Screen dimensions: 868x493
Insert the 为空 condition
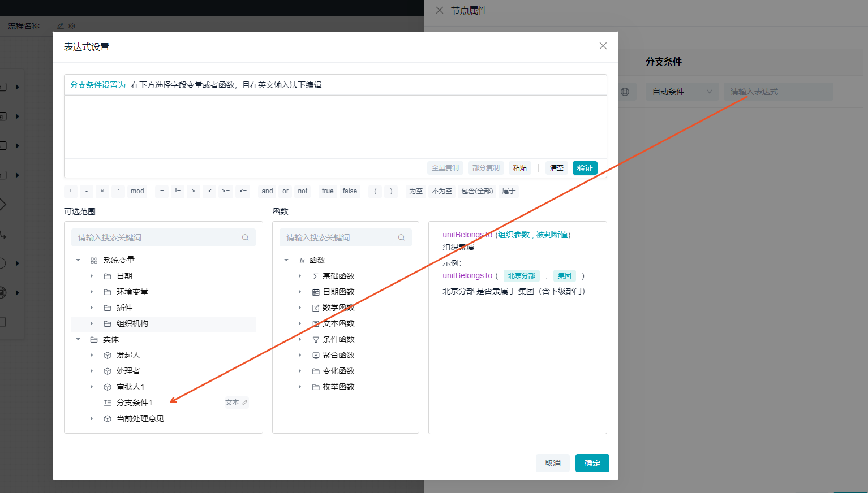click(x=416, y=191)
